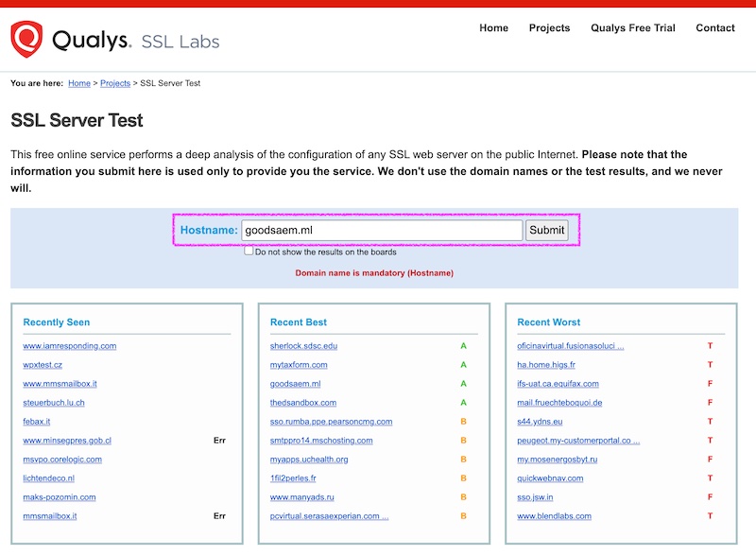Viewport: 756px width, 556px height.
Task: Click the 'Hostname:' field label
Action: (x=209, y=230)
